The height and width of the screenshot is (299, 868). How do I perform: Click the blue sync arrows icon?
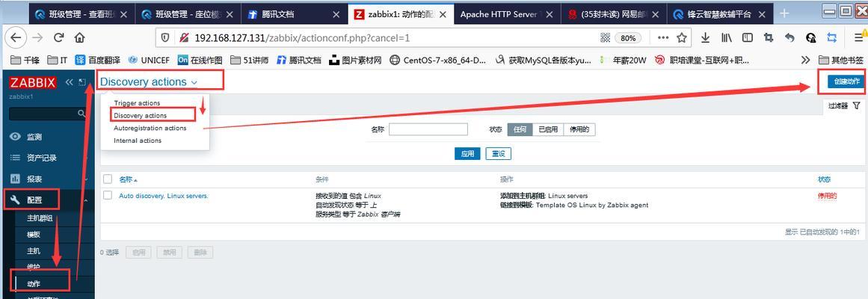pyautogui.click(x=831, y=37)
